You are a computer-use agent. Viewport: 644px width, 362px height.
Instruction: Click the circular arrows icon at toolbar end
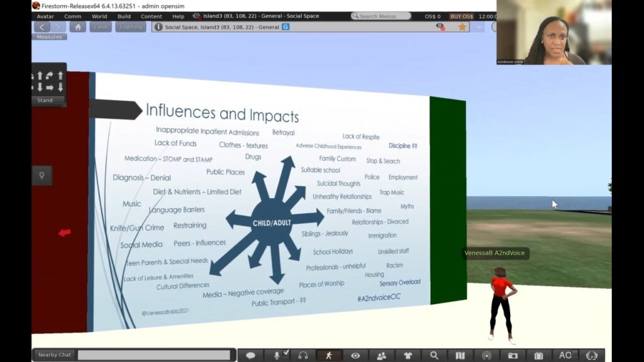pyautogui.click(x=592, y=356)
